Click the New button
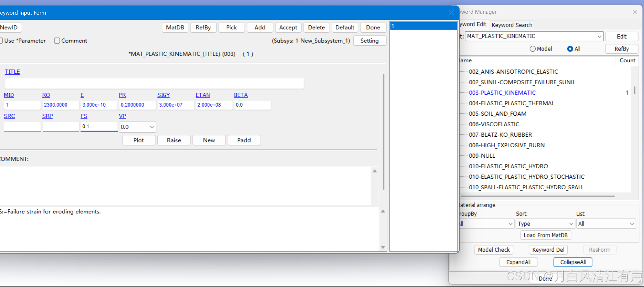Viewport: 644px width, 287px height. [209, 140]
